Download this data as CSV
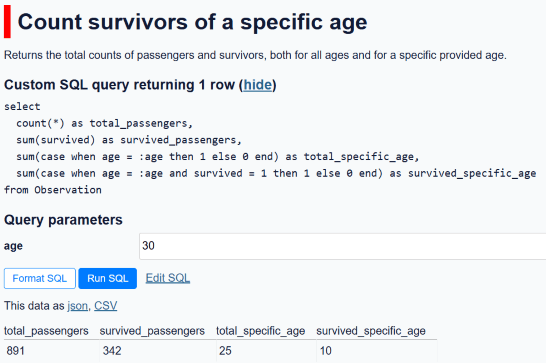 tap(106, 306)
